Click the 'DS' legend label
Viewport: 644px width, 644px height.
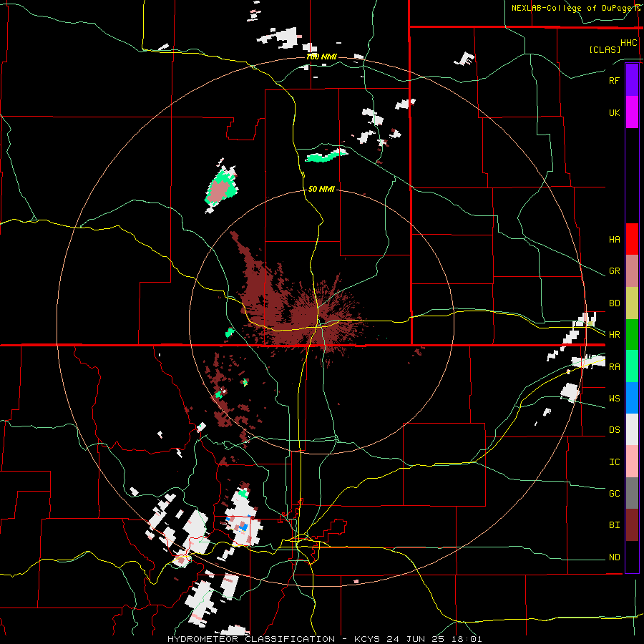614,430
